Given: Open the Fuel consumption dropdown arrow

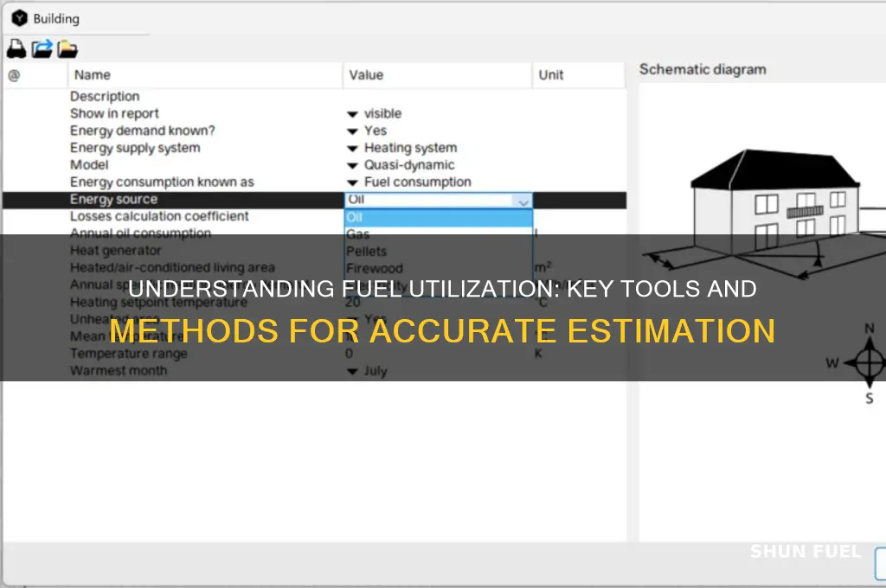Looking at the screenshot, I should [353, 182].
